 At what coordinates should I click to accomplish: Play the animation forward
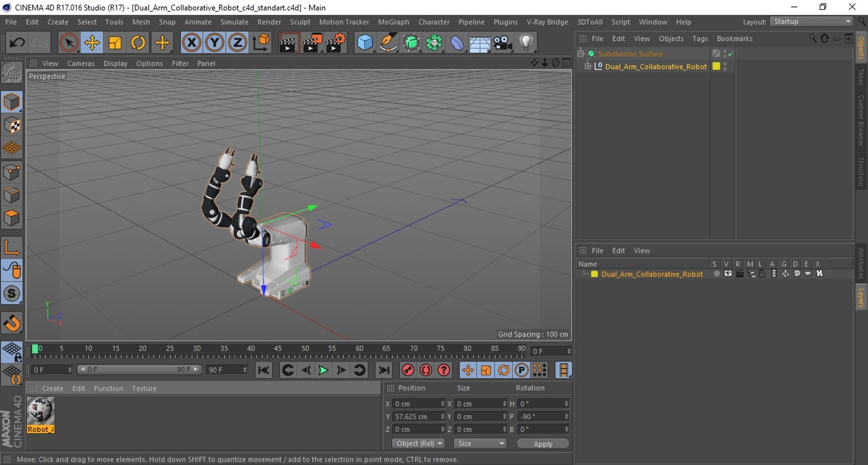pos(323,370)
